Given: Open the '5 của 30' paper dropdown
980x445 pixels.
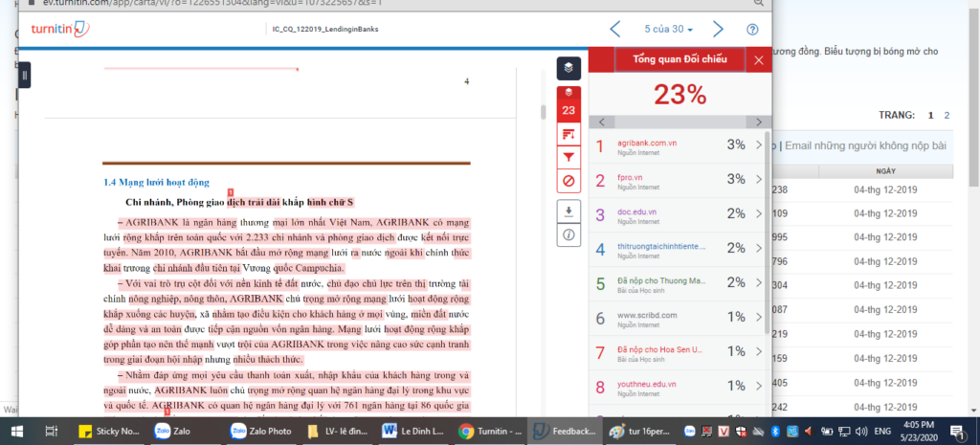Looking at the screenshot, I should [668, 30].
